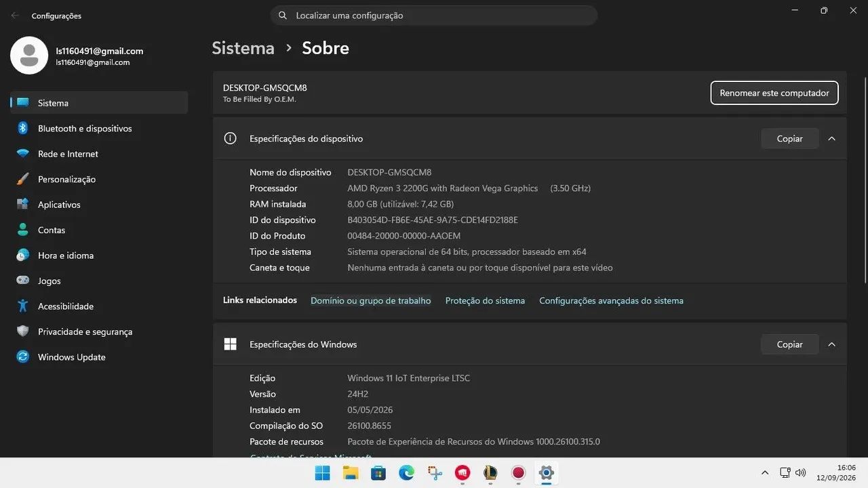Launch Microsoft Edge from the taskbar
868x488 pixels.
click(406, 473)
